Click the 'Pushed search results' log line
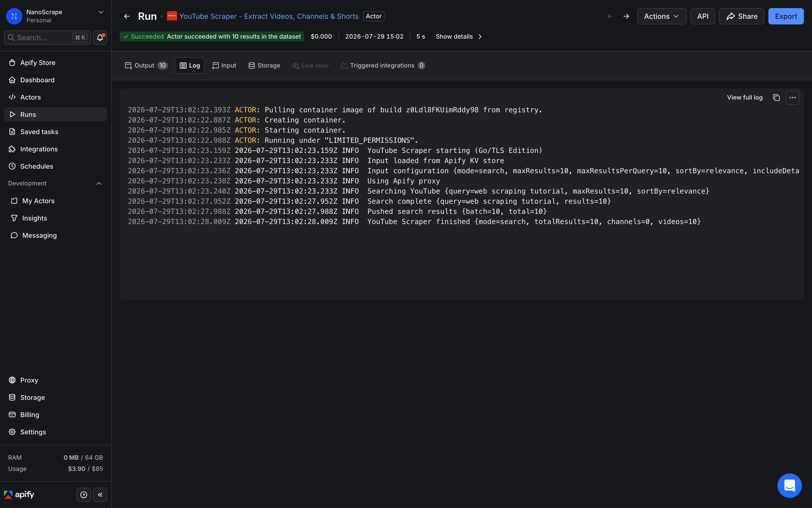The width and height of the screenshot is (812, 508). pyautogui.click(x=337, y=211)
